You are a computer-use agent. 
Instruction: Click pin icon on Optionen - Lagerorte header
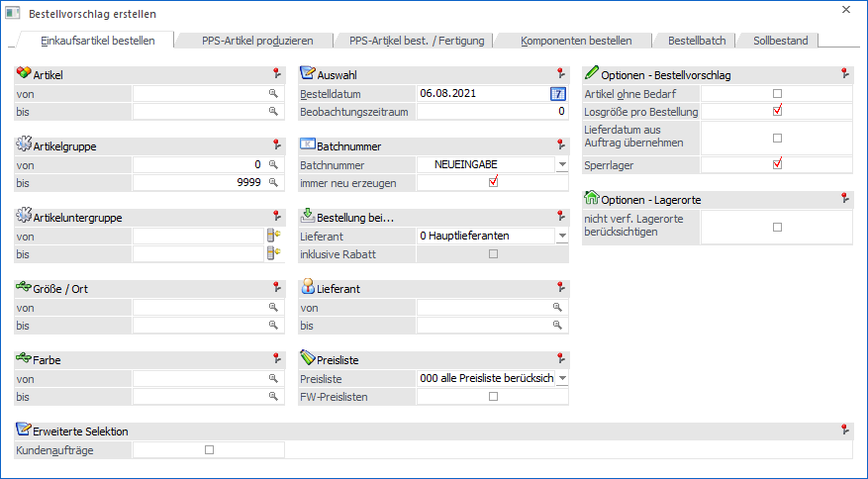point(845,198)
